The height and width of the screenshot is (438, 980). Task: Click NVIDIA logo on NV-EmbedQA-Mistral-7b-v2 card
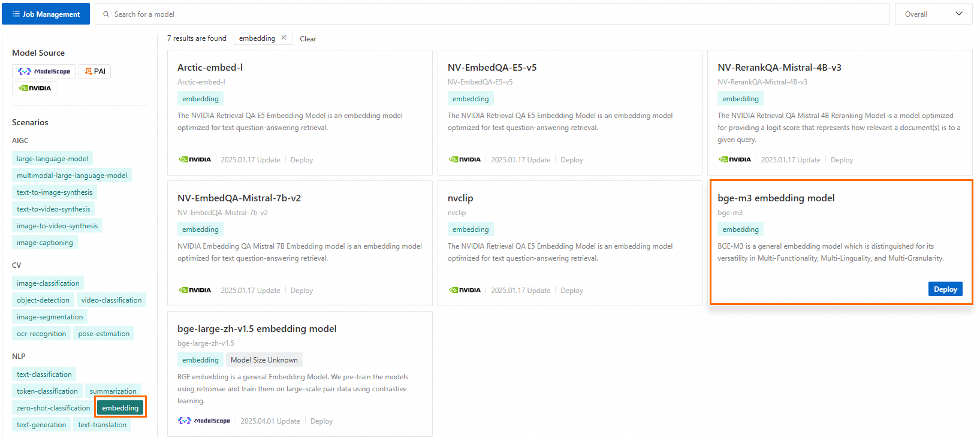pyautogui.click(x=195, y=290)
